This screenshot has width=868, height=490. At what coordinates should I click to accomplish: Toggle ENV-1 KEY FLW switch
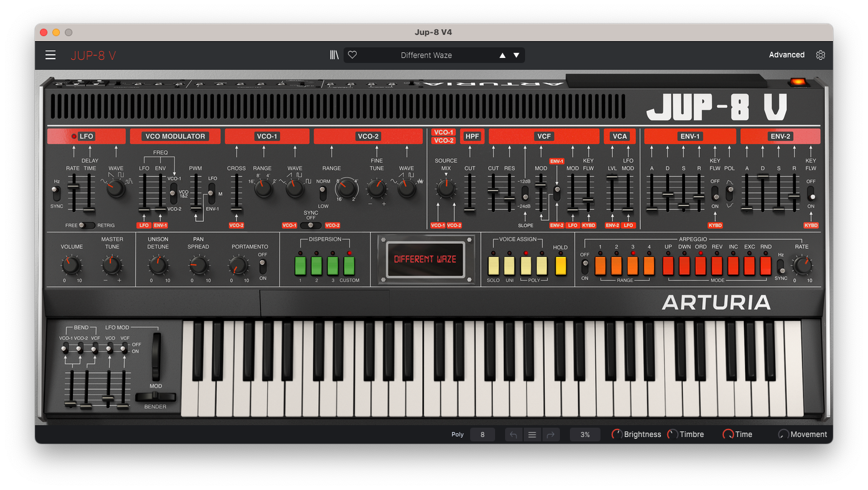[x=715, y=194]
